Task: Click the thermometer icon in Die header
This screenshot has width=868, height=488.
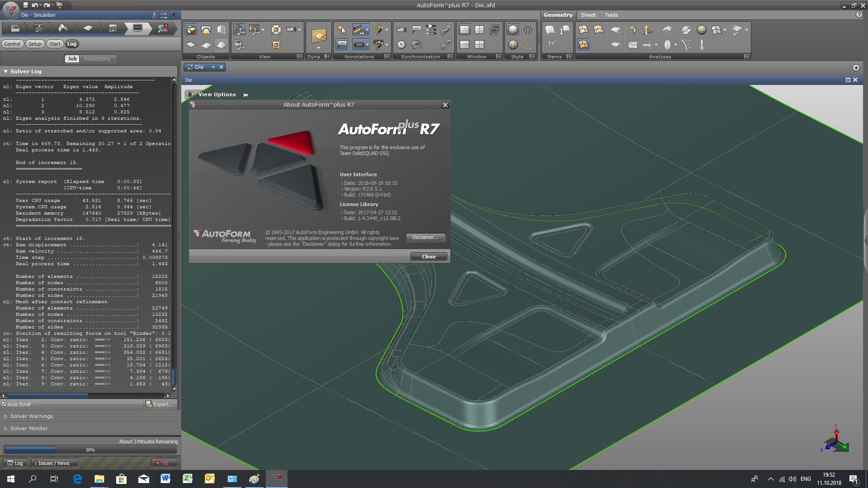Action: point(154,15)
